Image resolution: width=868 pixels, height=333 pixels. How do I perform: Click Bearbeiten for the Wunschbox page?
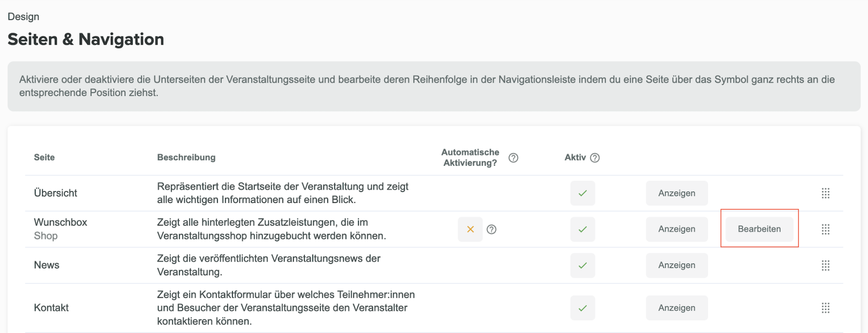pyautogui.click(x=759, y=229)
